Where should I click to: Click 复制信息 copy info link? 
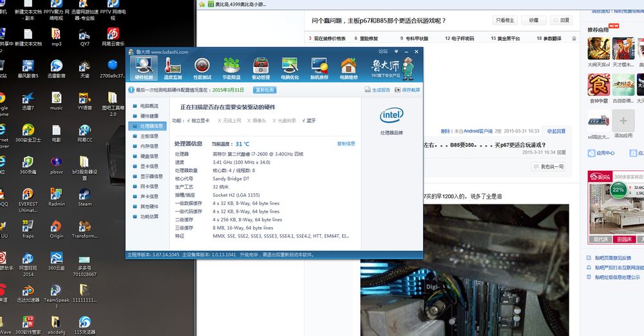click(x=346, y=144)
